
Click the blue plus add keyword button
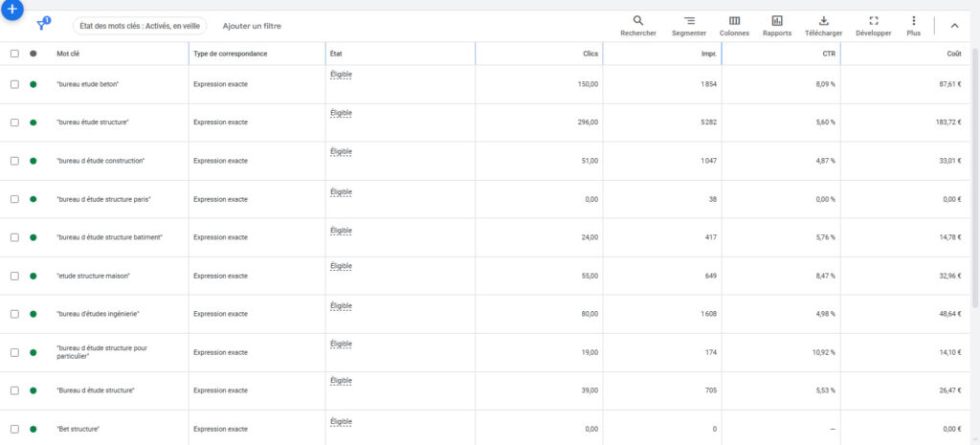point(12,8)
